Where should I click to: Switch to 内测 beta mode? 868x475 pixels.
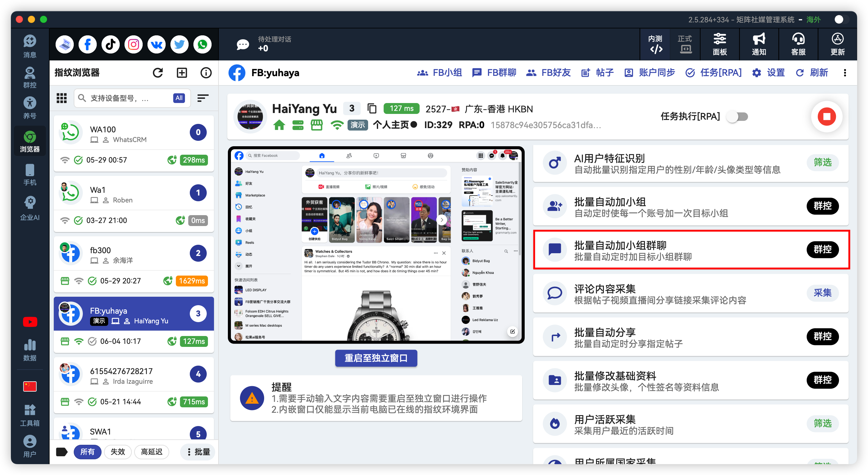pos(655,44)
